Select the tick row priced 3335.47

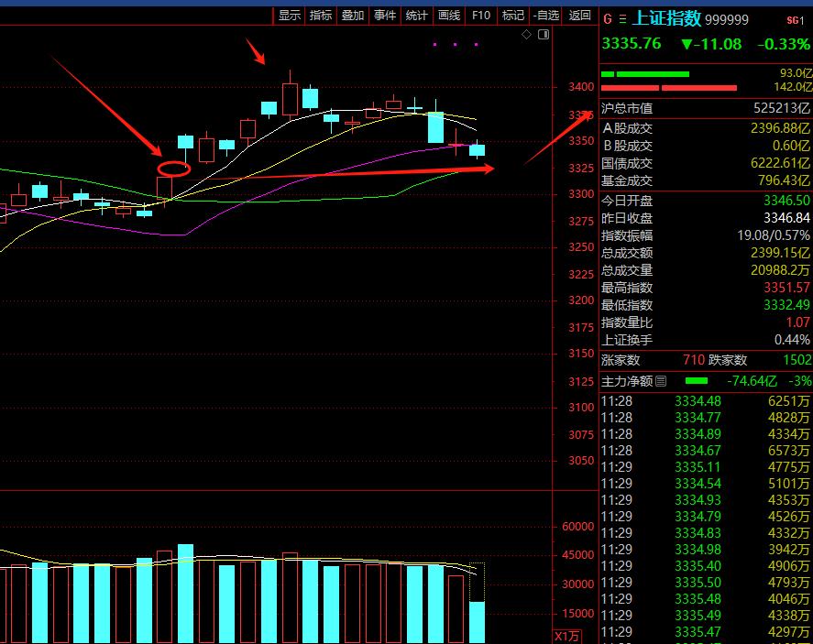[706, 632]
